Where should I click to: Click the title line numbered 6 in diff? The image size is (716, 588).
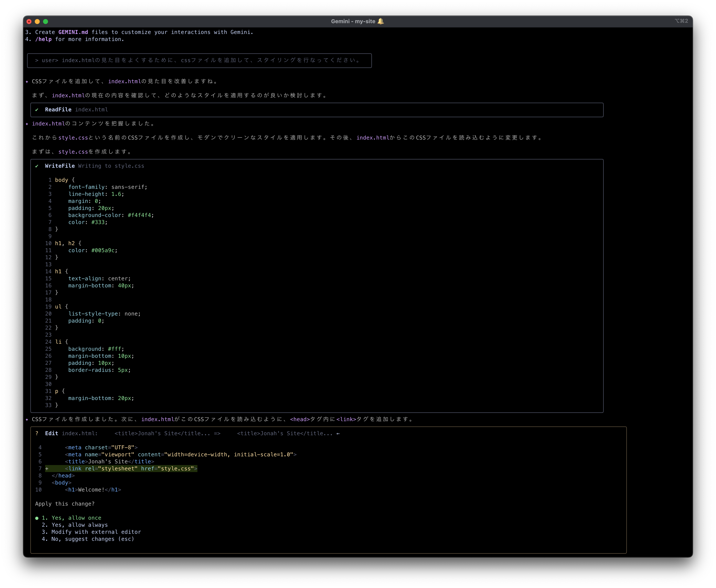[x=109, y=462]
